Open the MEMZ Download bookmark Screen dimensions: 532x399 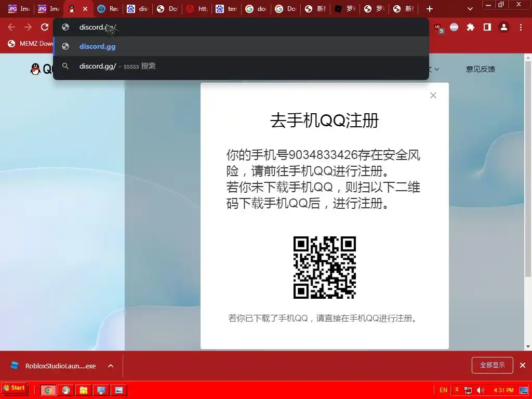(31, 44)
